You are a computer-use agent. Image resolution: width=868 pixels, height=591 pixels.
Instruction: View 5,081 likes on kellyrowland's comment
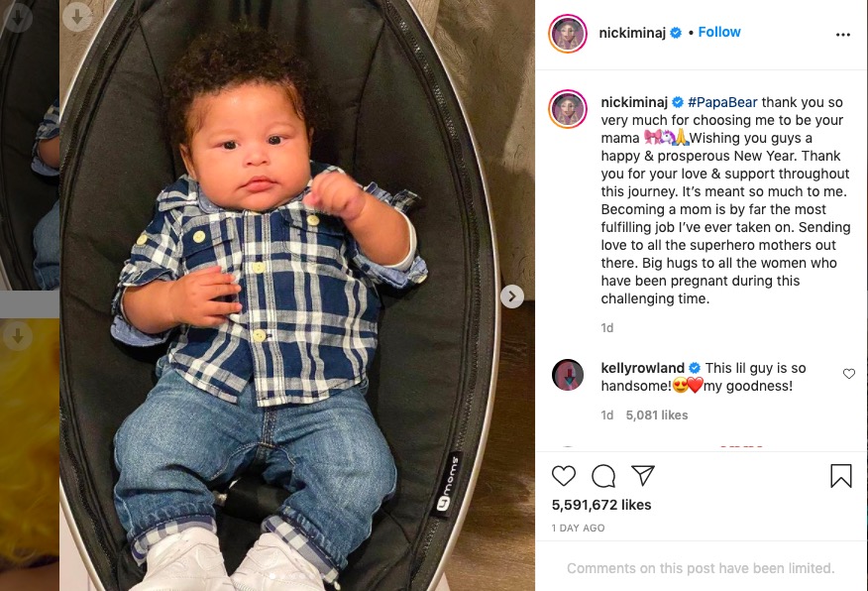click(x=657, y=414)
